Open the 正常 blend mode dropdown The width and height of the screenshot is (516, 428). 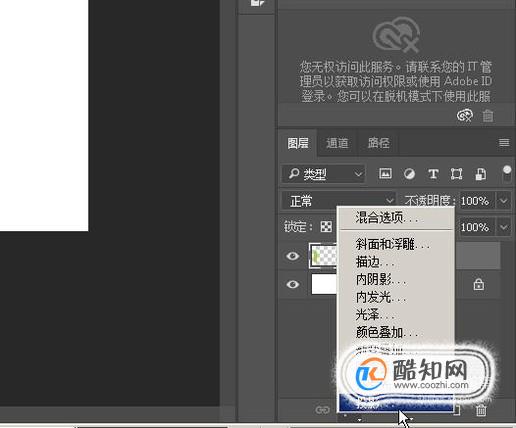click(338, 201)
